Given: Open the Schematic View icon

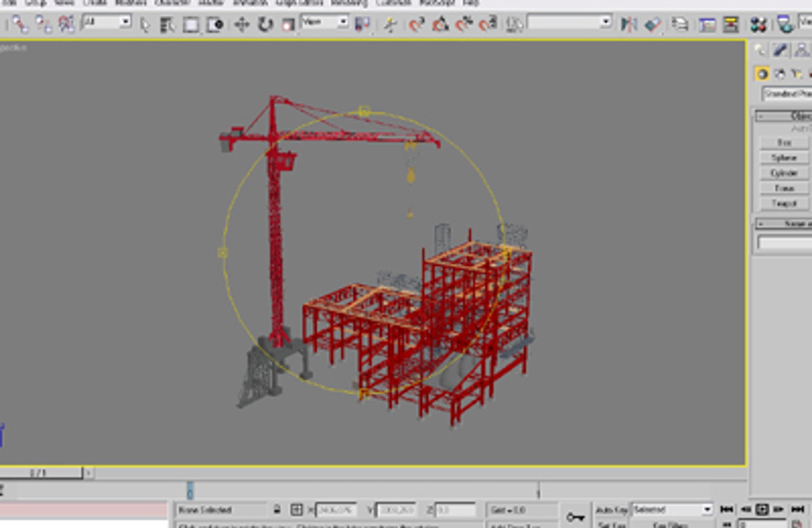Looking at the screenshot, I should 731,24.
